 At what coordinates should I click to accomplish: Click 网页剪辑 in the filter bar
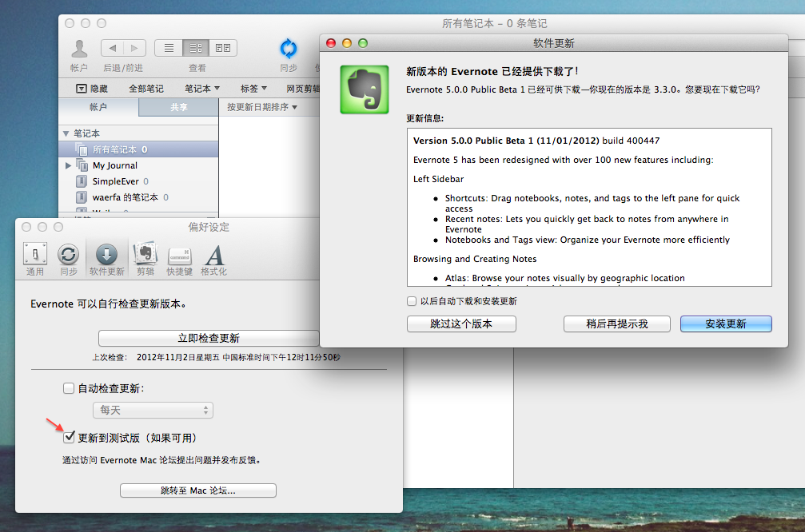(x=303, y=89)
